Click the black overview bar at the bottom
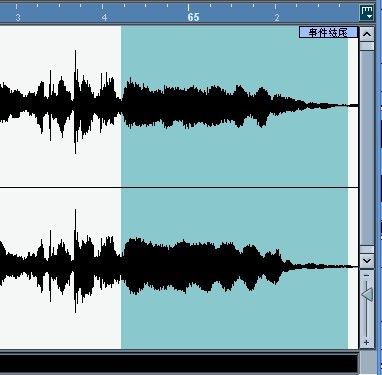The height and width of the screenshot is (375, 382). pos(179,363)
